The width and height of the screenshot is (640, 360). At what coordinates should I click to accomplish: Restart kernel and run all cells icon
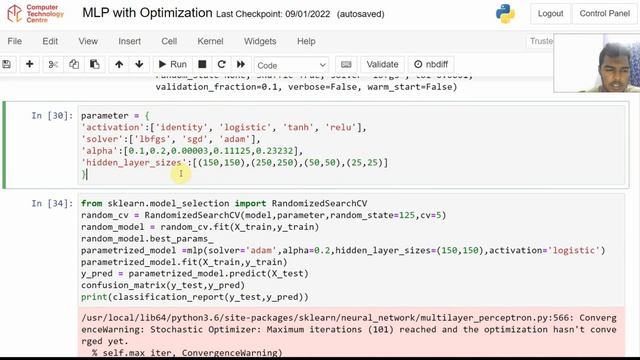point(241,64)
